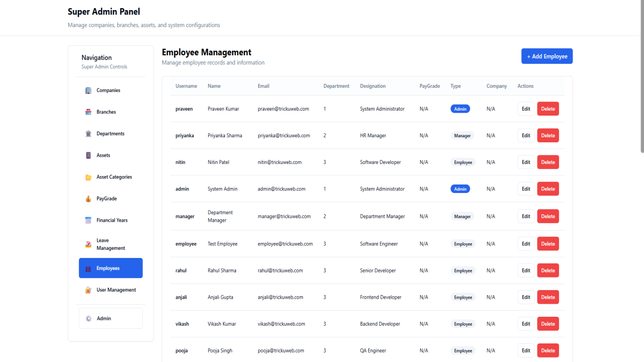Delete the priyanka employee

point(548,135)
